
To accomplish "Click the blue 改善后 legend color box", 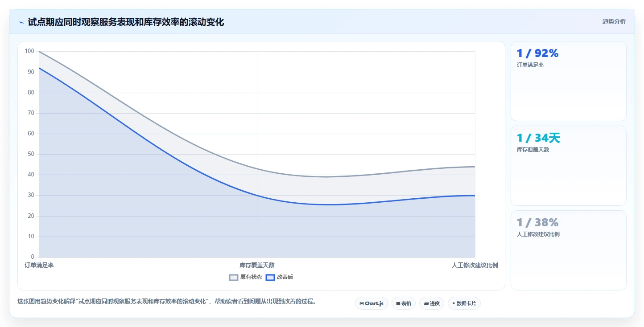I will point(270,277).
